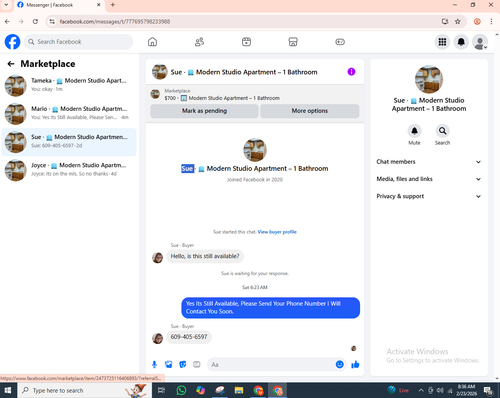Reload the browser page
This screenshot has height=398, width=500.
(x=35, y=22)
